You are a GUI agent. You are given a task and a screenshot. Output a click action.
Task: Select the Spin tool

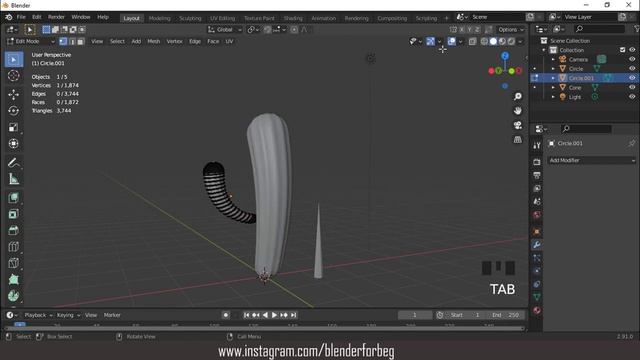click(x=13, y=296)
